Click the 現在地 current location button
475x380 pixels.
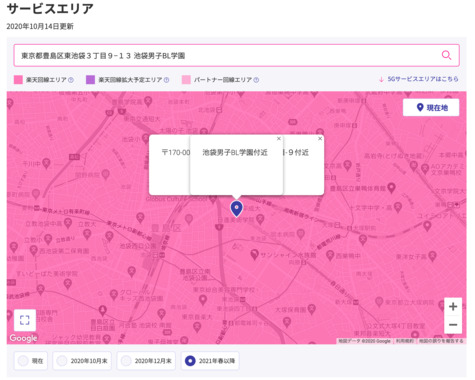(431, 107)
